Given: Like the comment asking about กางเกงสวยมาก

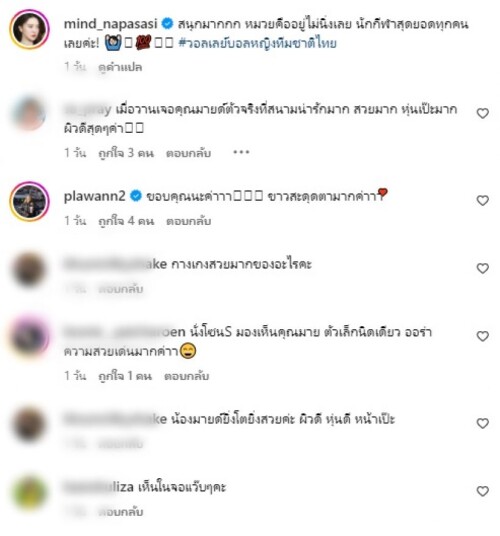Looking at the screenshot, I should [x=482, y=268].
